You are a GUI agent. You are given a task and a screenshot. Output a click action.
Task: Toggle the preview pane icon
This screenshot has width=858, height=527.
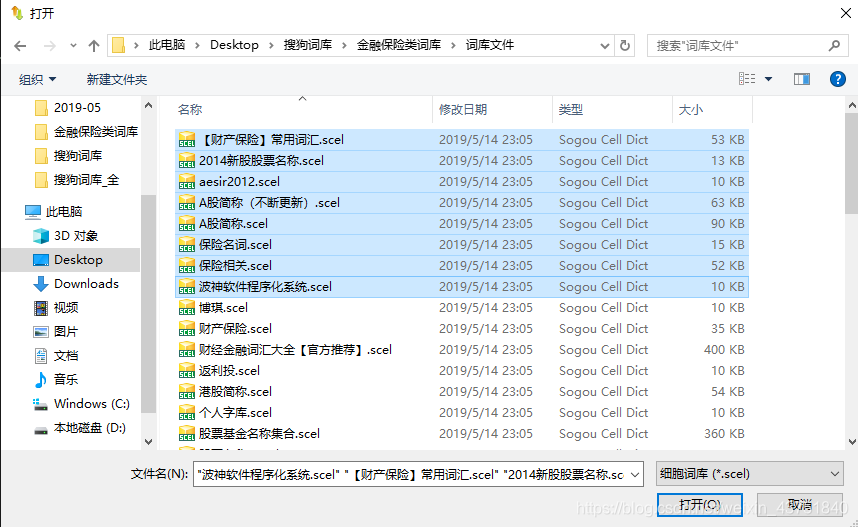tap(802, 79)
